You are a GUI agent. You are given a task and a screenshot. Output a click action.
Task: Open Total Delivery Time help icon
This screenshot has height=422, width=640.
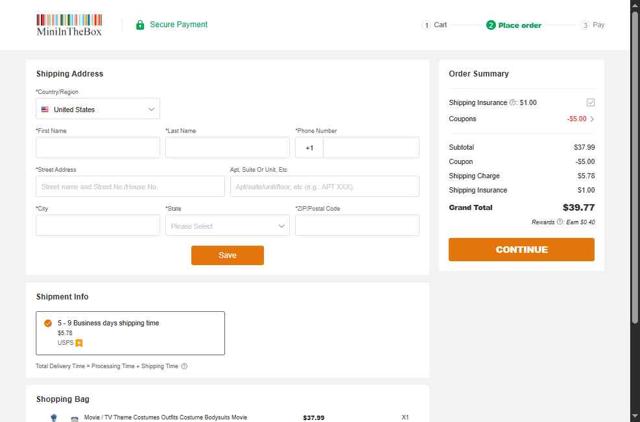tap(184, 366)
